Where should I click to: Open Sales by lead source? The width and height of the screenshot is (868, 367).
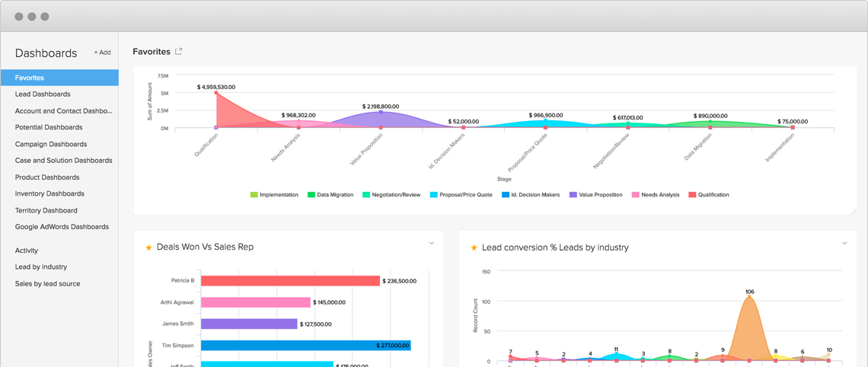(48, 283)
